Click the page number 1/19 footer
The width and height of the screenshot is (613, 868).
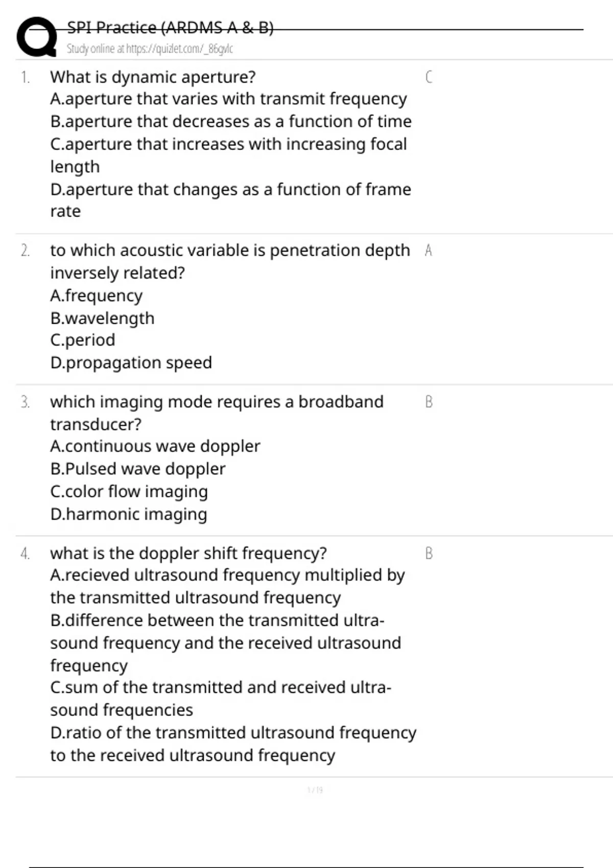coord(315,790)
